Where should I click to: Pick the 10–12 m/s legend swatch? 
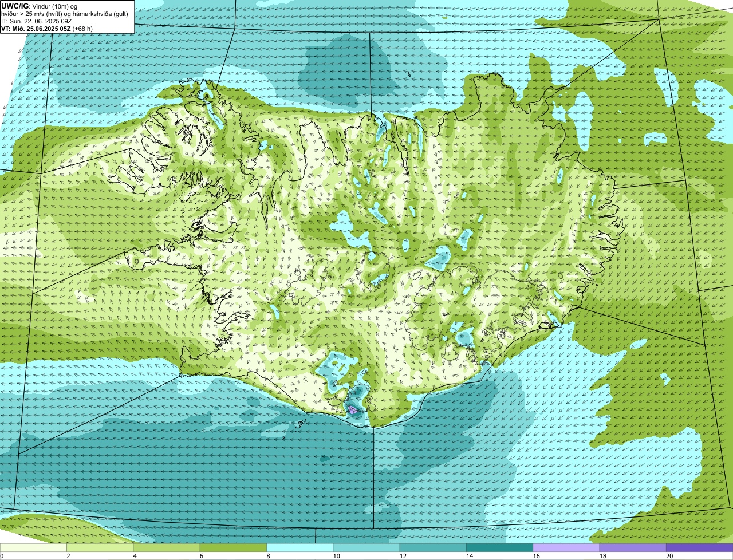coord(366,547)
